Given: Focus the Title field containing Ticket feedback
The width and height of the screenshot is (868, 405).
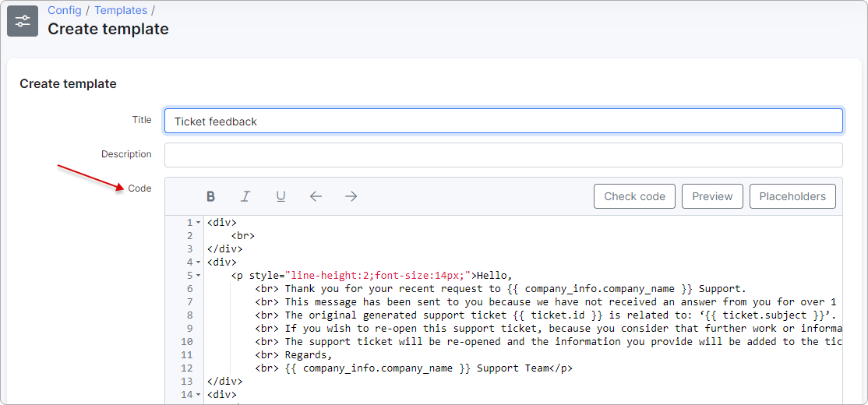Looking at the screenshot, I should point(503,121).
